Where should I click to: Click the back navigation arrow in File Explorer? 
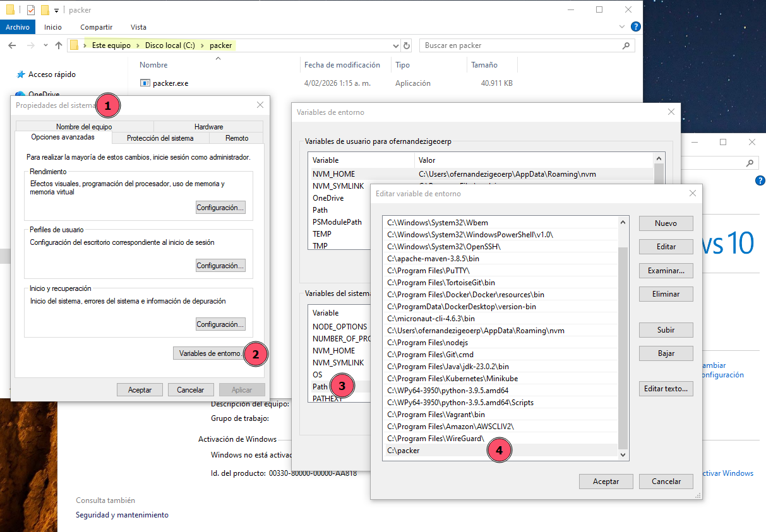pos(11,45)
